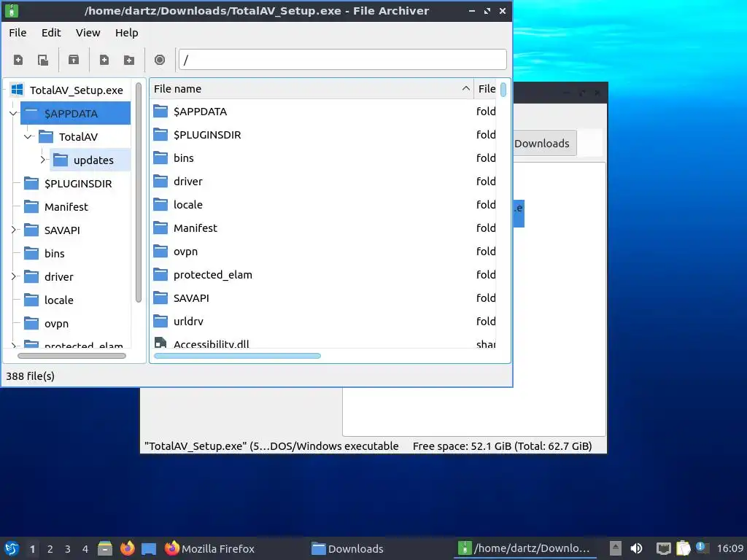Screen dimensions: 747x560
Task: Click the Extract archive toolbar icon
Action: point(74,60)
